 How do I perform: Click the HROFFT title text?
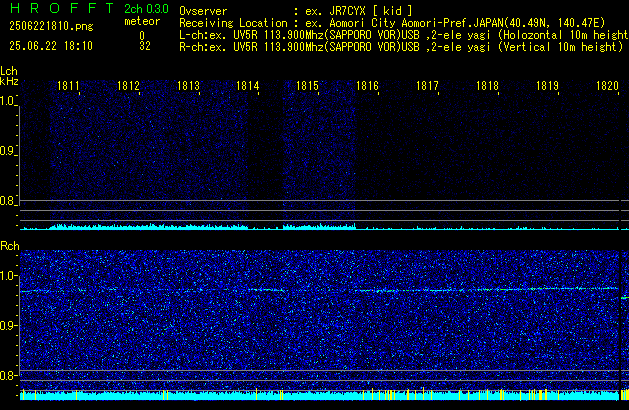[62, 8]
